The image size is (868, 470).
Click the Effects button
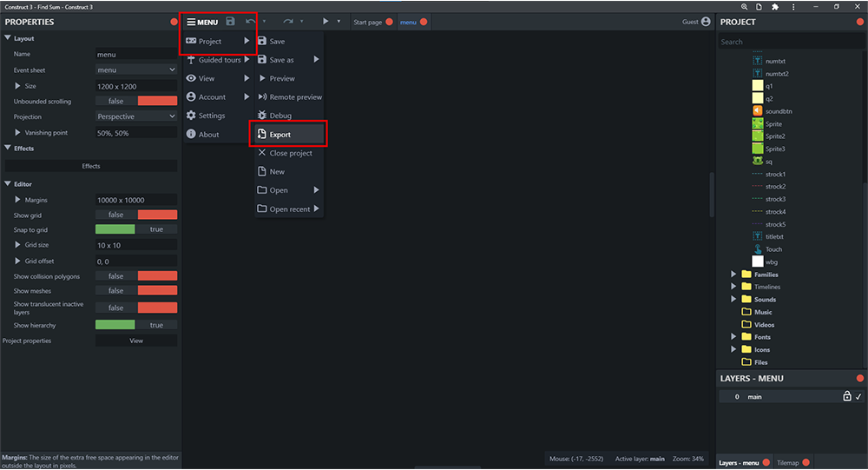pos(91,166)
